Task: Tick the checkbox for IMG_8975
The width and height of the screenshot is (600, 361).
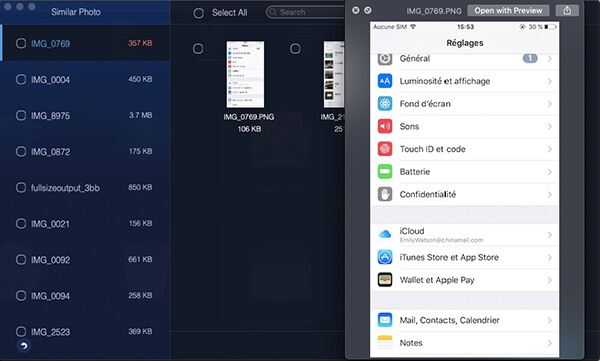Action: [21, 115]
